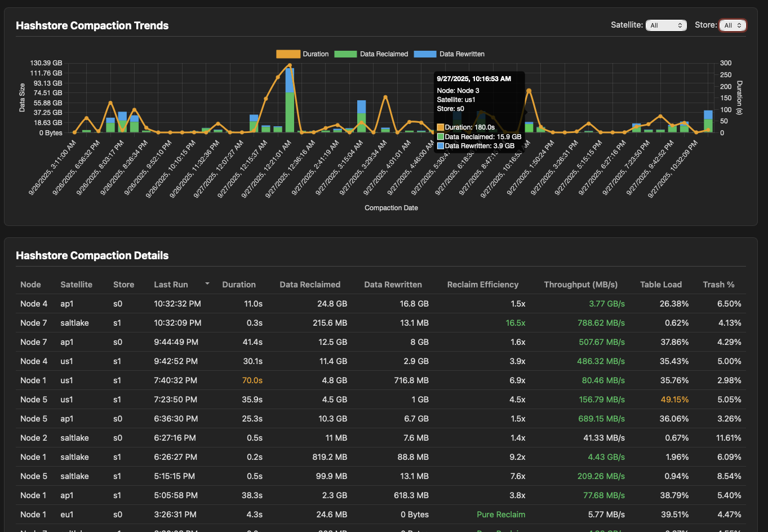Click the orange 70.0s duration value
Viewport: 768px width, 532px height.
click(x=252, y=380)
